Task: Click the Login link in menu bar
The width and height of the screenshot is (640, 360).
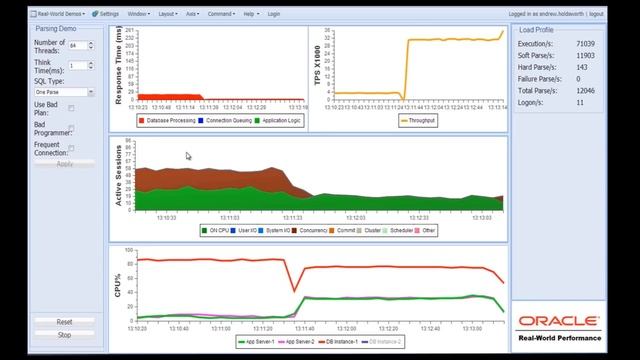Action: [x=274, y=14]
